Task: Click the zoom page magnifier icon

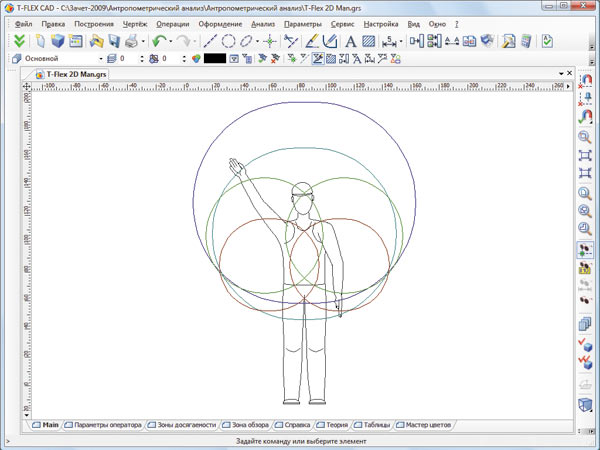Action: [585, 194]
